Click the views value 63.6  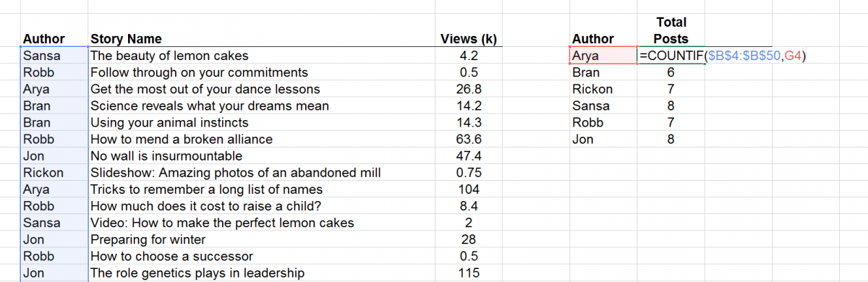point(471,139)
